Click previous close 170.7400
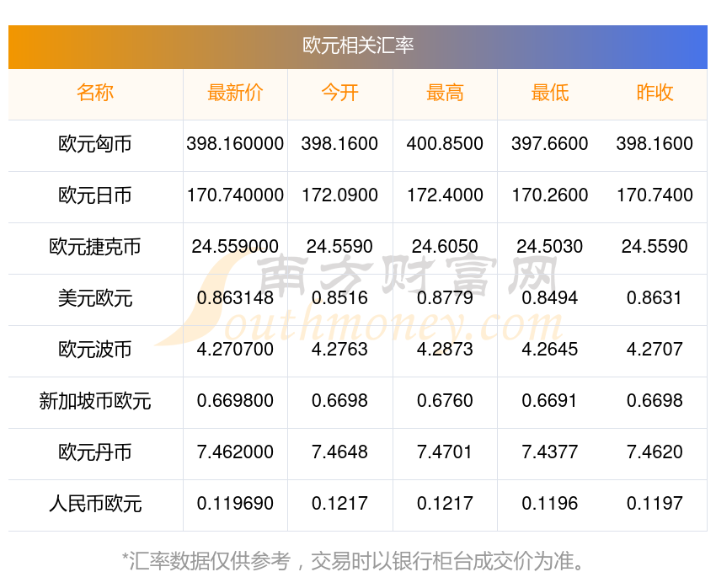The width and height of the screenshot is (716, 588). 655,195
